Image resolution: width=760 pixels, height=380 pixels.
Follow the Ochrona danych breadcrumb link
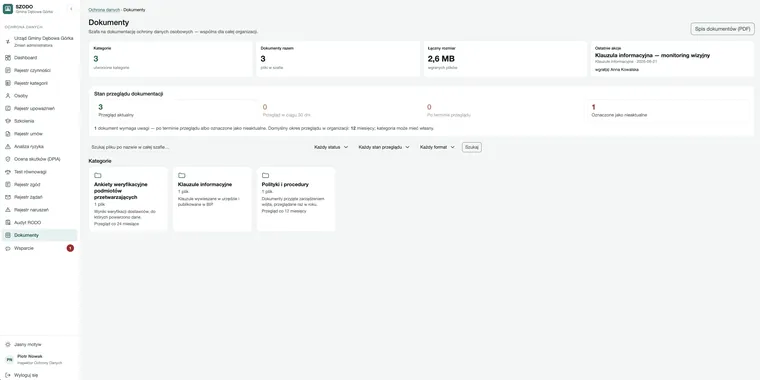pyautogui.click(x=104, y=10)
